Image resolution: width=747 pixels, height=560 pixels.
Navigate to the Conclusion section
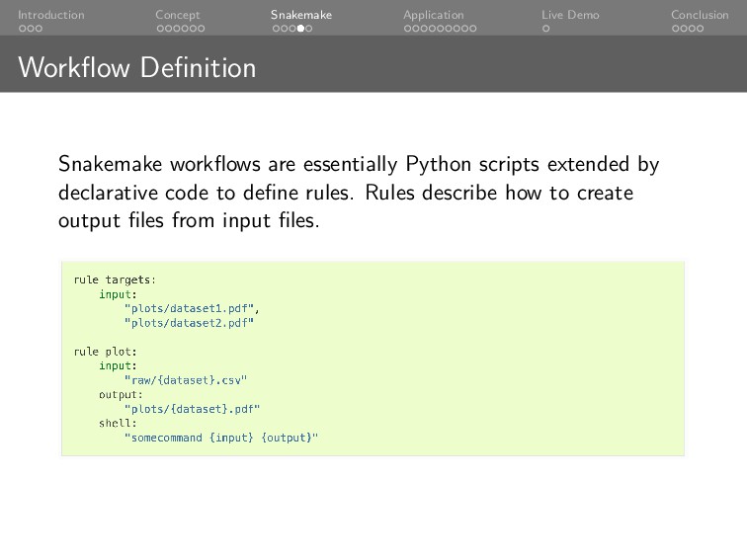pos(700,15)
